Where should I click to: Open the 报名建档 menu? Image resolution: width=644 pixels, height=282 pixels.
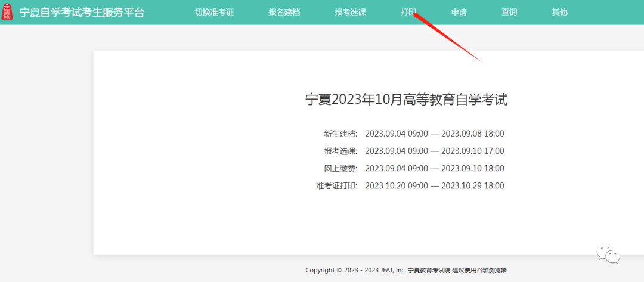[x=284, y=13]
